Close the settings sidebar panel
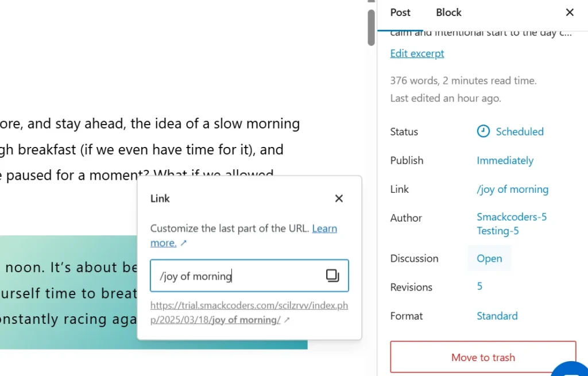The height and width of the screenshot is (376, 588). pos(569,13)
